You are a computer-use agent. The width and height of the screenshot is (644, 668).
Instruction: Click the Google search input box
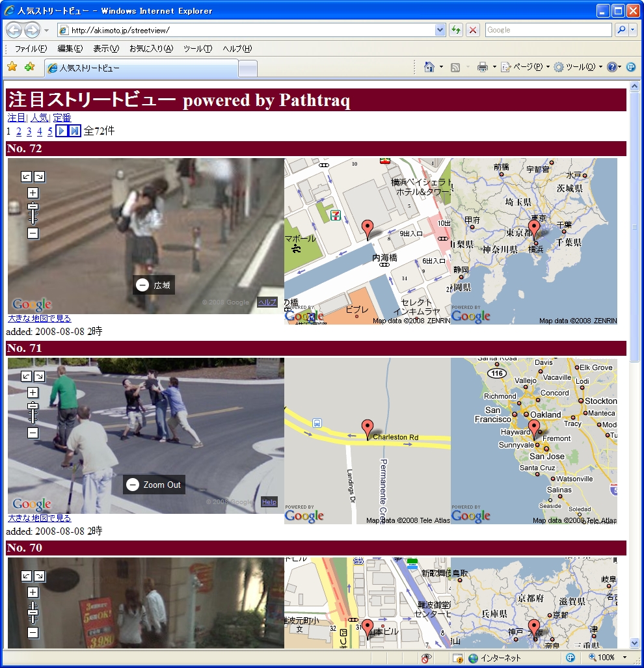click(548, 30)
